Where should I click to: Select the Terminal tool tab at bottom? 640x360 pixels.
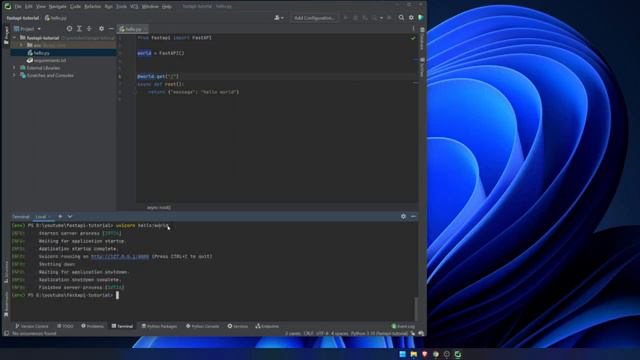(122, 326)
